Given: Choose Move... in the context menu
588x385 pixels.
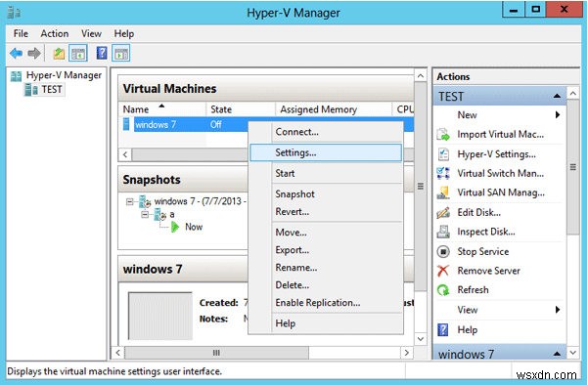Looking at the screenshot, I should (326, 233).
